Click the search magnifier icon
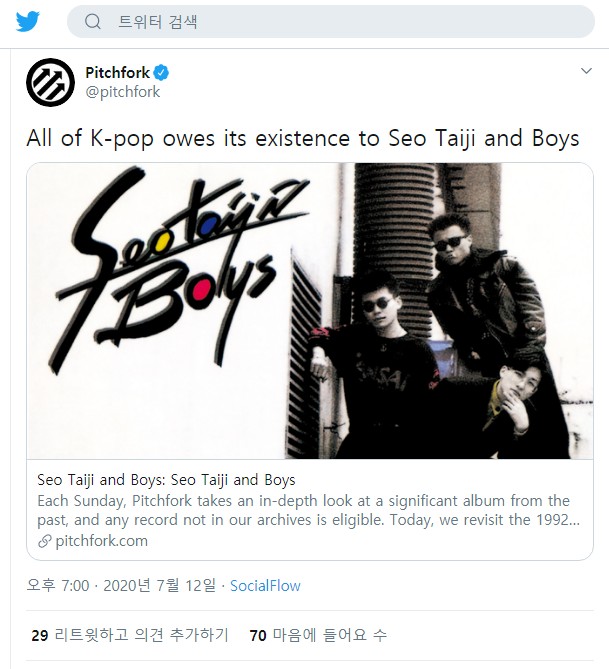Image resolution: width=609 pixels, height=669 pixels. pyautogui.click(x=93, y=21)
